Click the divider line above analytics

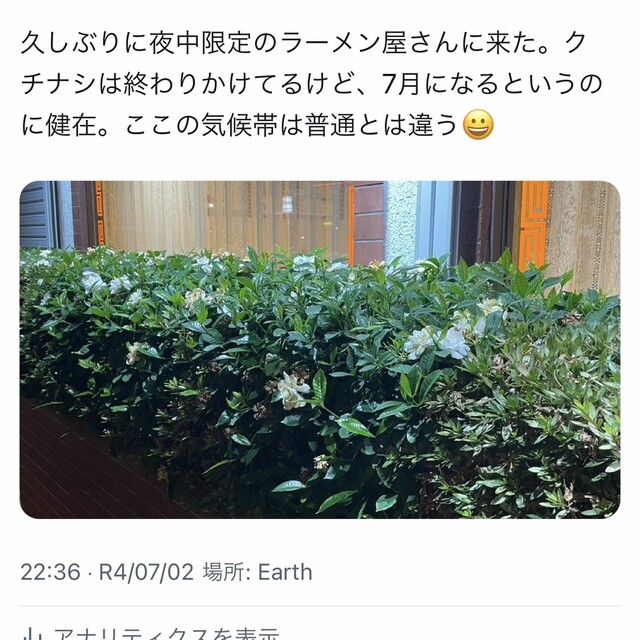tap(320, 607)
